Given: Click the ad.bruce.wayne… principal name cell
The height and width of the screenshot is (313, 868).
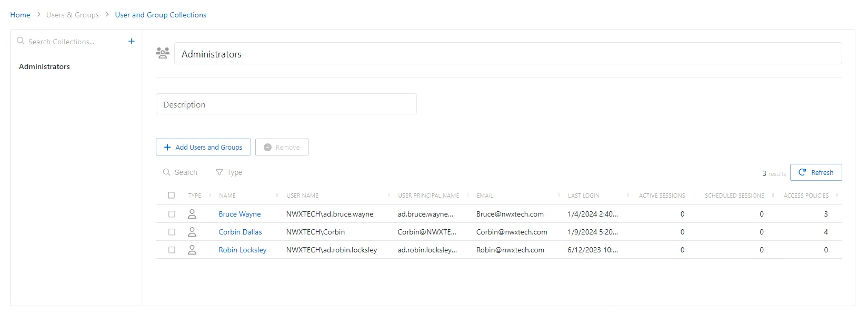Looking at the screenshot, I should [425, 214].
